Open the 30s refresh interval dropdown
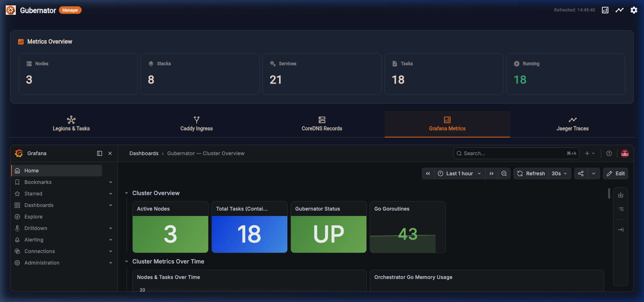The height and width of the screenshot is (302, 644). [559, 173]
